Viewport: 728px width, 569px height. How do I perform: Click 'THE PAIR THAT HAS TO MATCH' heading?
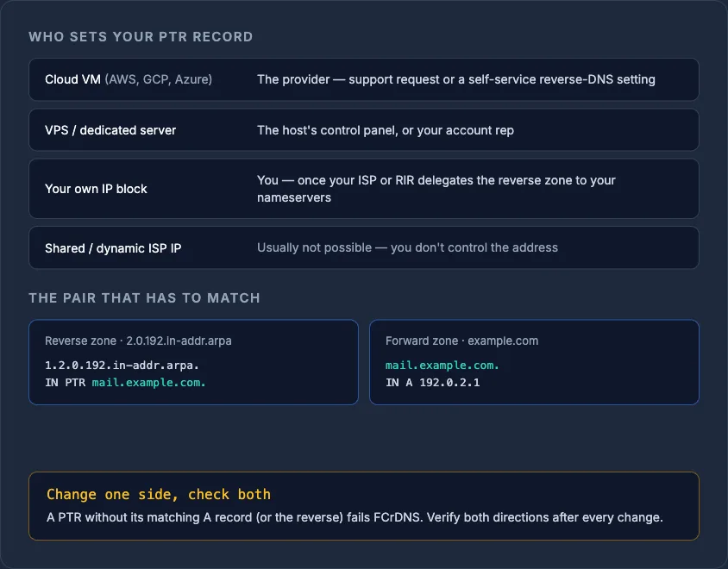[144, 298]
